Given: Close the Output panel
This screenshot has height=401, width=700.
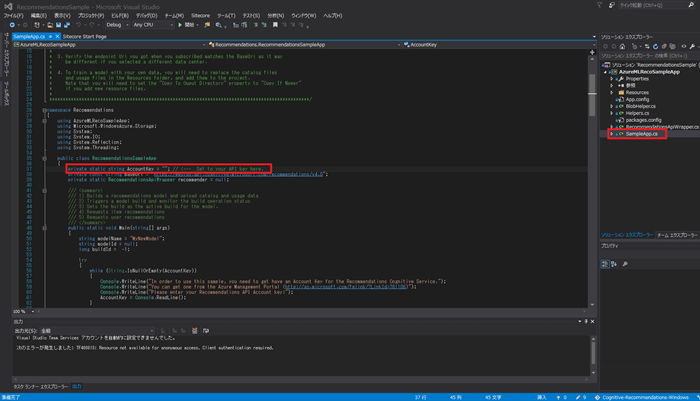Looking at the screenshot, I should point(592,322).
